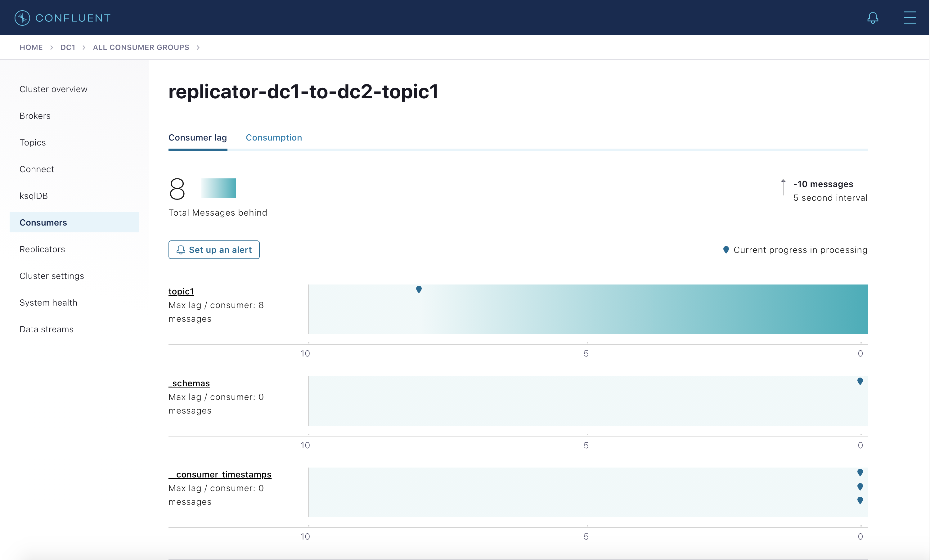This screenshot has width=930, height=560.
Task: Select the Consumer lag tab
Action: pos(197,138)
